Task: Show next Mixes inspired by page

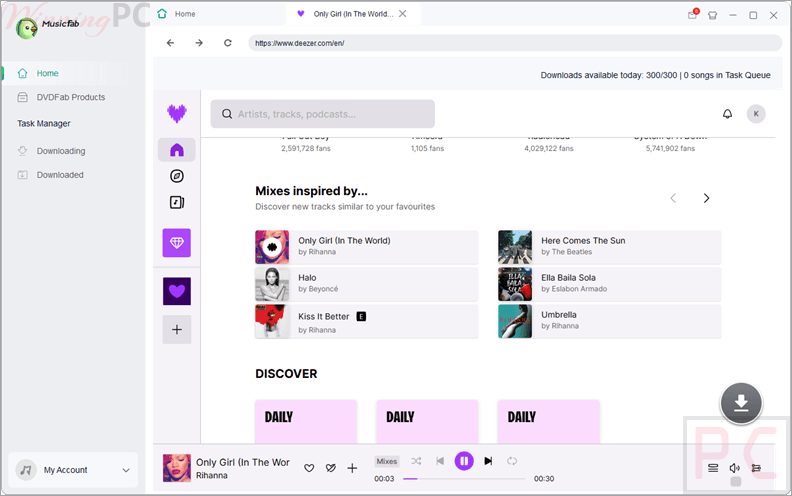Action: click(x=707, y=198)
